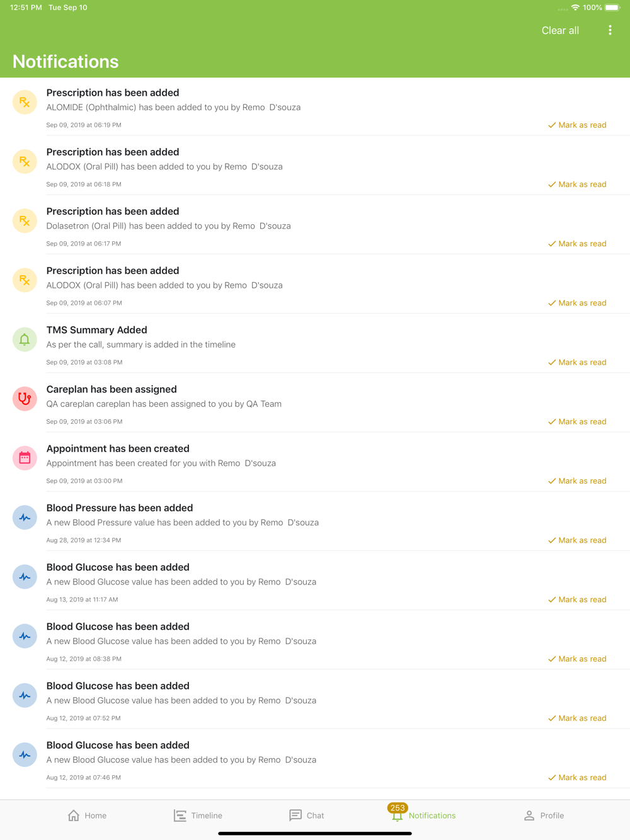Switch to the Home tab
Viewport: 630px width, 840px height.
click(x=87, y=815)
